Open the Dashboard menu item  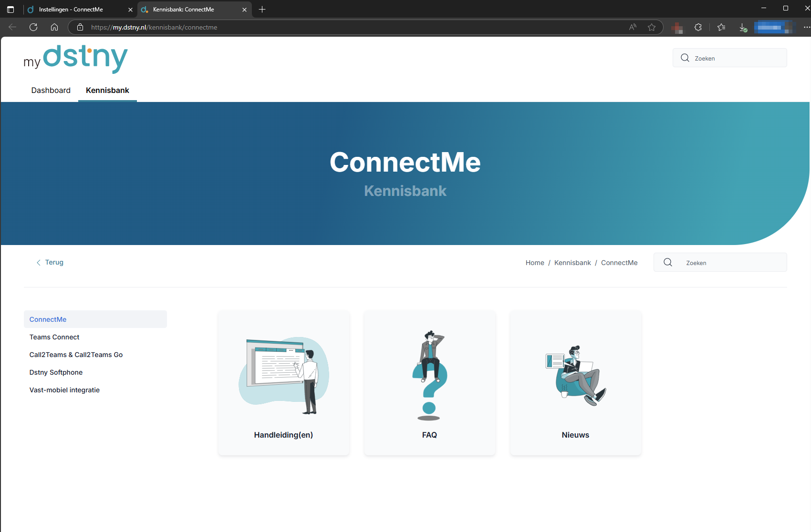tap(51, 91)
